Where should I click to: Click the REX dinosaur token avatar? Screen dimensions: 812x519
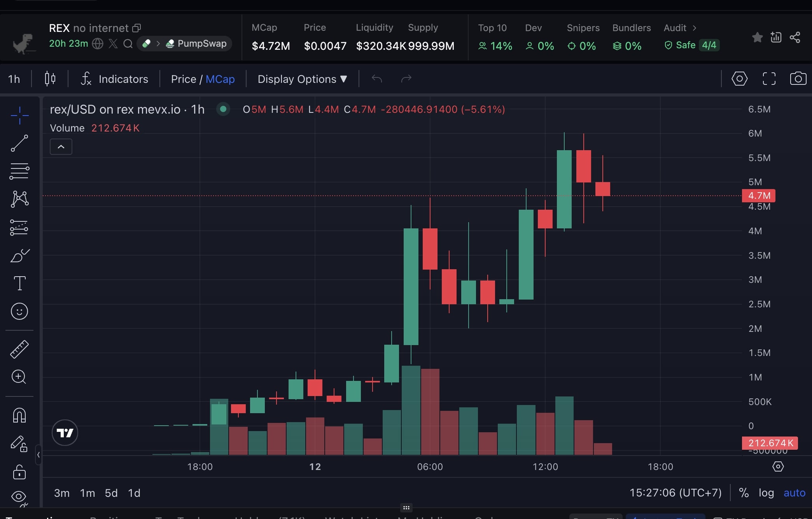point(24,43)
